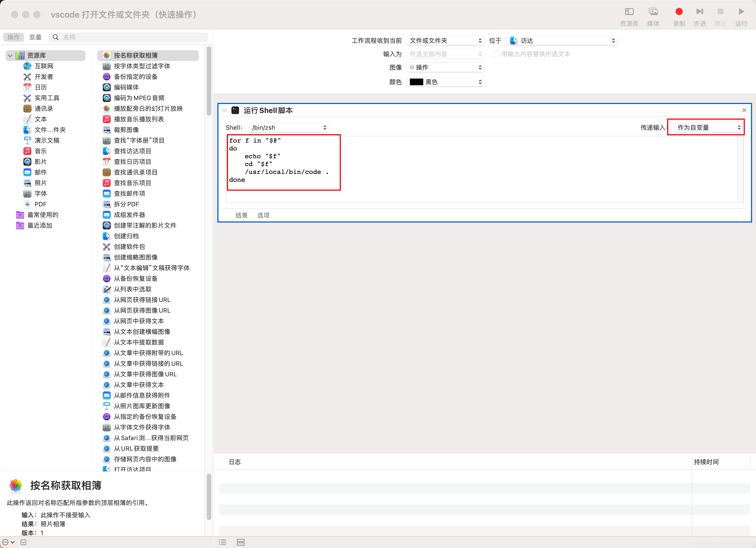Open the Shell /bin/zsh dropdown
The image size is (756, 548).
tap(289, 127)
